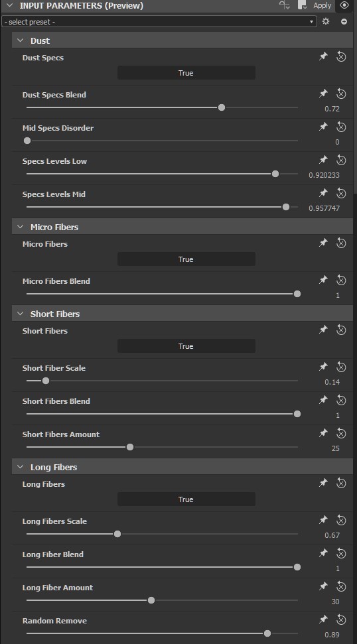This screenshot has height=644, width=357.
Task: Toggle the Dust Specs True button
Action: 186,73
